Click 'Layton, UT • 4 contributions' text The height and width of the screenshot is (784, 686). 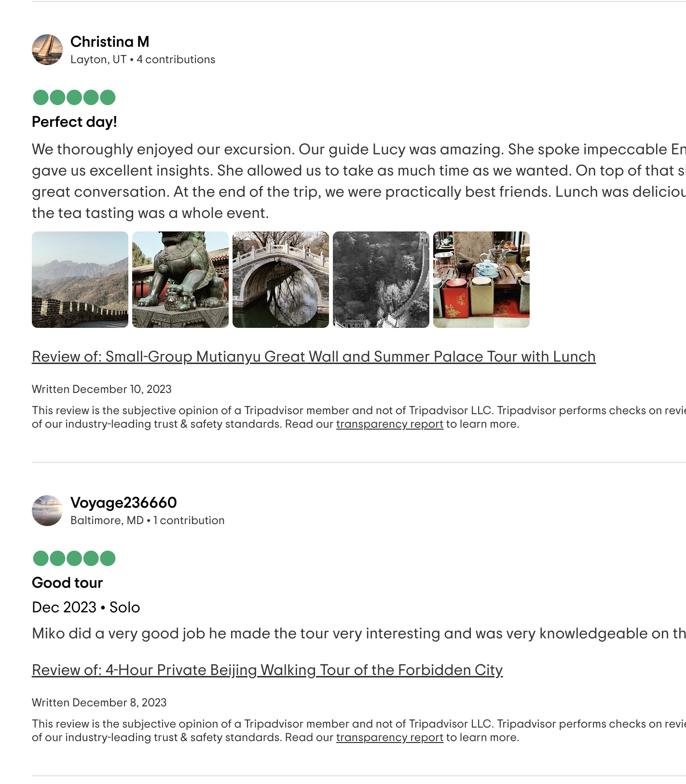pyautogui.click(x=143, y=60)
